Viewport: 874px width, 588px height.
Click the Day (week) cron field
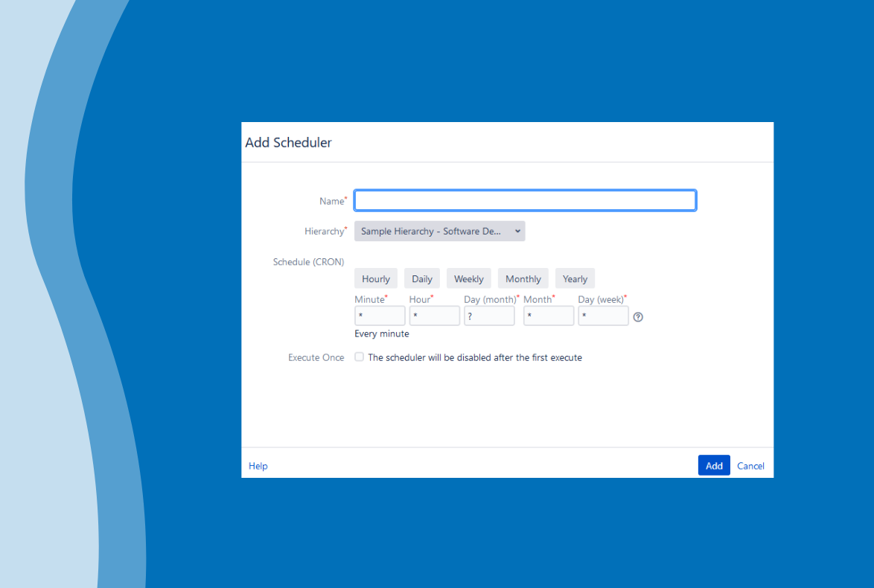pos(603,316)
